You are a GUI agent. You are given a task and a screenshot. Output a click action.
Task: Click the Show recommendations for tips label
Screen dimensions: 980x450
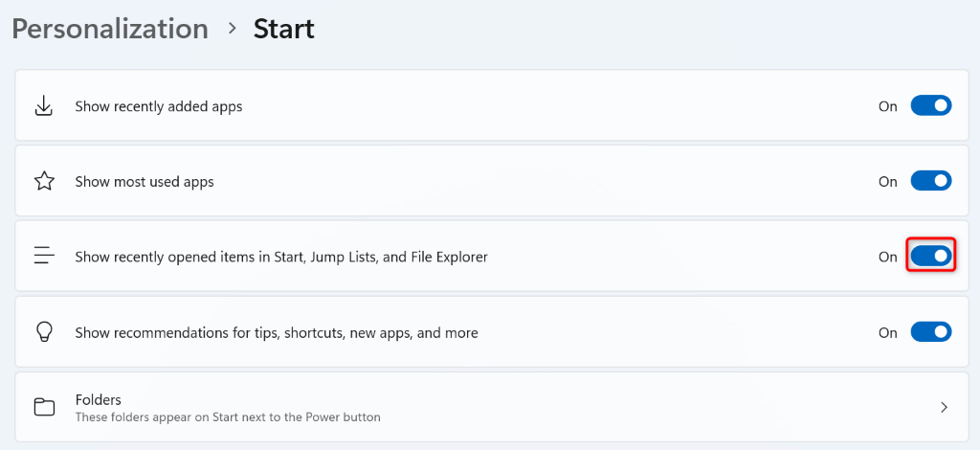click(x=277, y=332)
